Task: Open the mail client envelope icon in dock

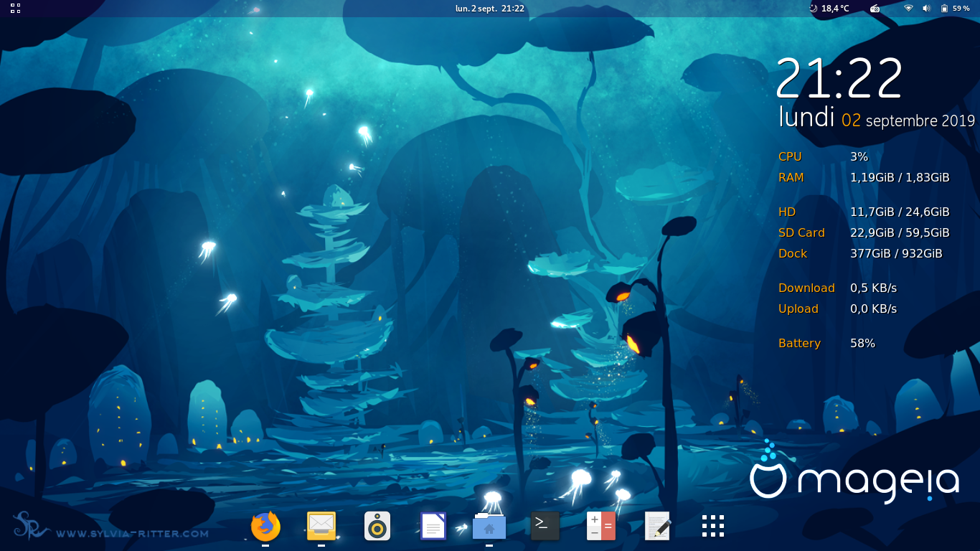Action: pyautogui.click(x=321, y=526)
